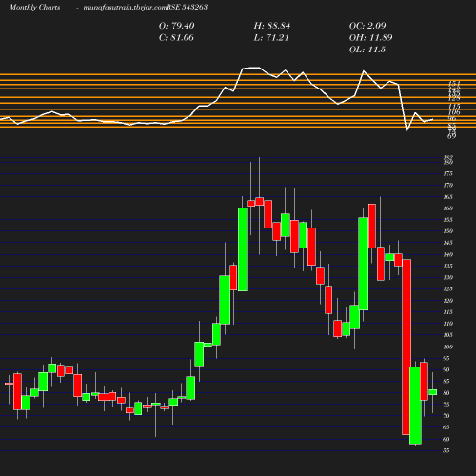This screenshot has height=476, width=476.
Task: Click the 160 price axis label
Action: 448,208
